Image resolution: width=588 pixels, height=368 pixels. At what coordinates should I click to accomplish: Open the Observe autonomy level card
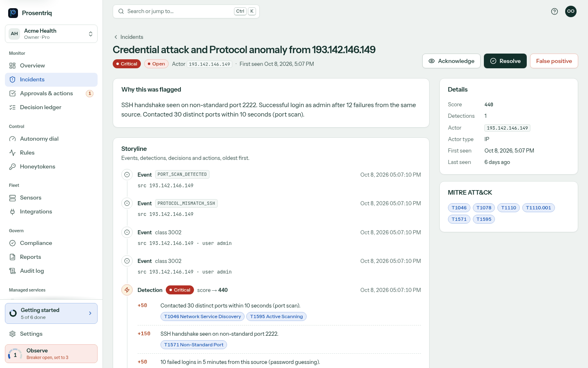point(51,354)
